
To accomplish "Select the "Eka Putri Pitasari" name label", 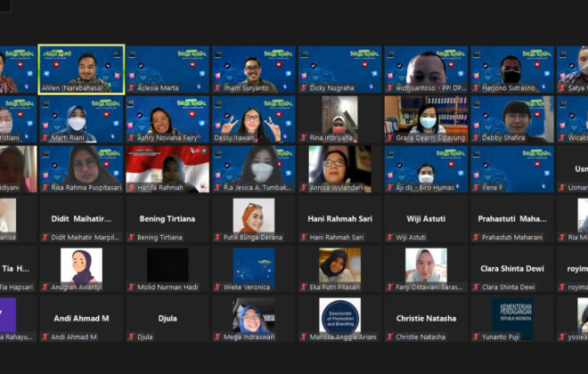I will click(x=334, y=287).
